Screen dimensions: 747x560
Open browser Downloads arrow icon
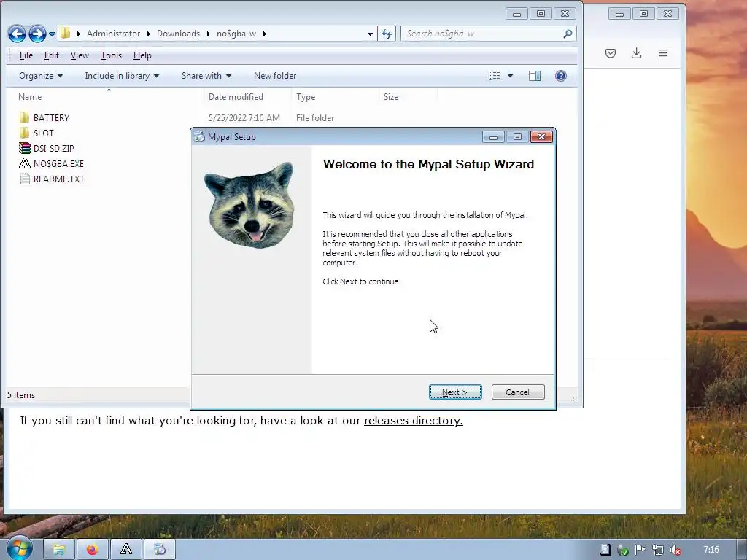pos(636,52)
